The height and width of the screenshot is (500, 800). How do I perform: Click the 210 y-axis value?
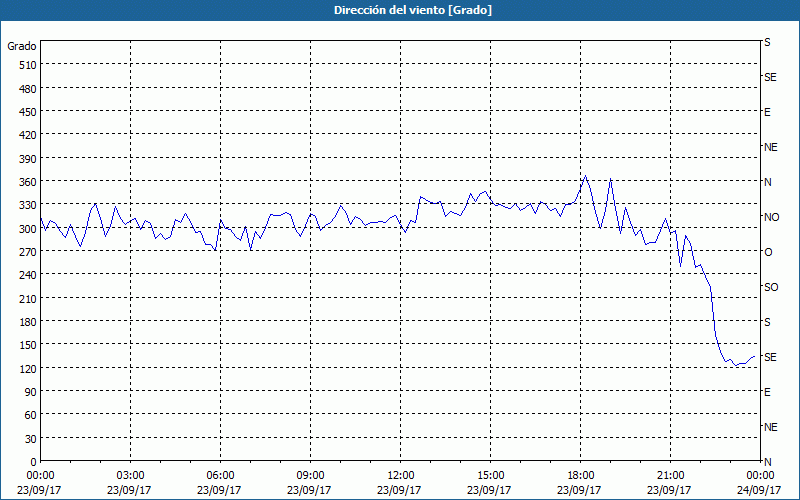[28, 298]
